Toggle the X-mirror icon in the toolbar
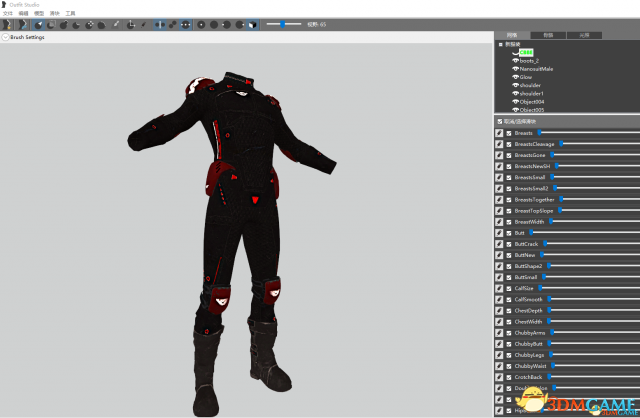This screenshot has width=640, height=418. point(160,23)
